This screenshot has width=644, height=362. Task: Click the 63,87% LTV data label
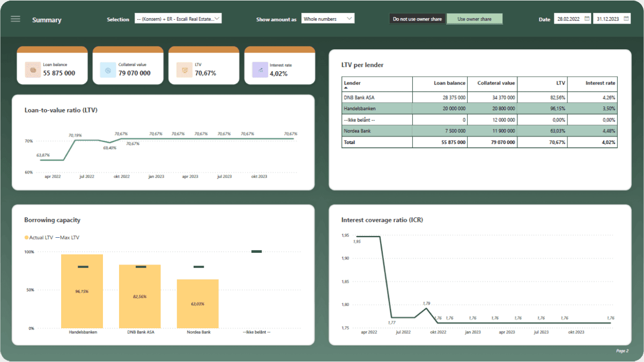(x=43, y=155)
